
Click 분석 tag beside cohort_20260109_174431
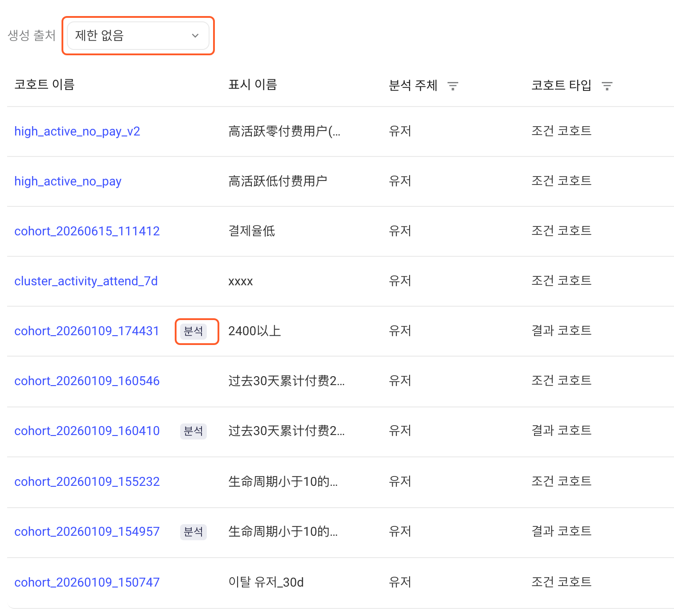point(193,331)
